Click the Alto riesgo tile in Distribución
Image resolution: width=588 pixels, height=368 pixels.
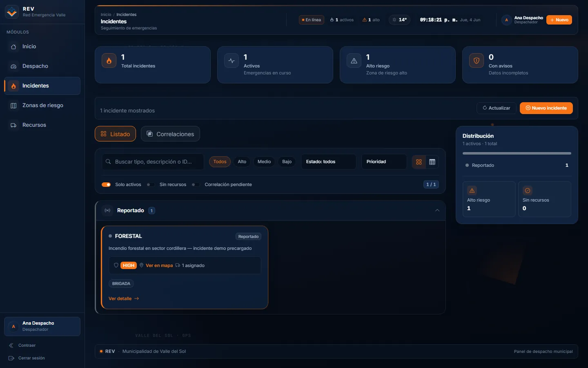click(x=489, y=199)
